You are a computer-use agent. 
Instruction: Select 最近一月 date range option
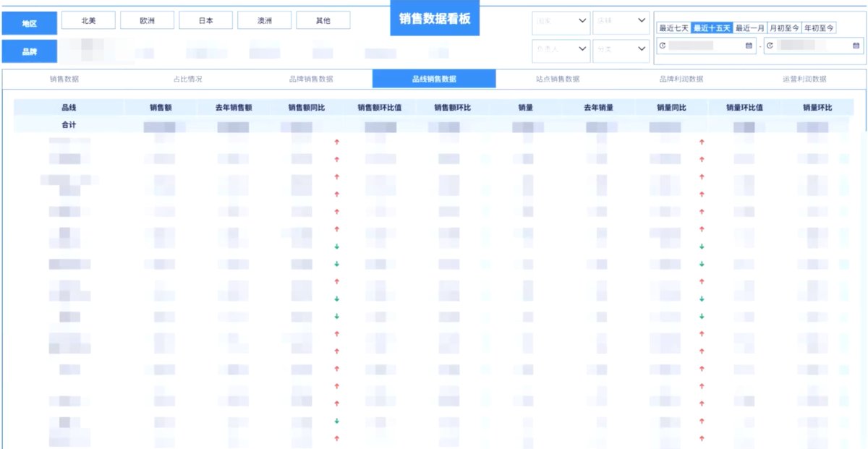click(750, 28)
